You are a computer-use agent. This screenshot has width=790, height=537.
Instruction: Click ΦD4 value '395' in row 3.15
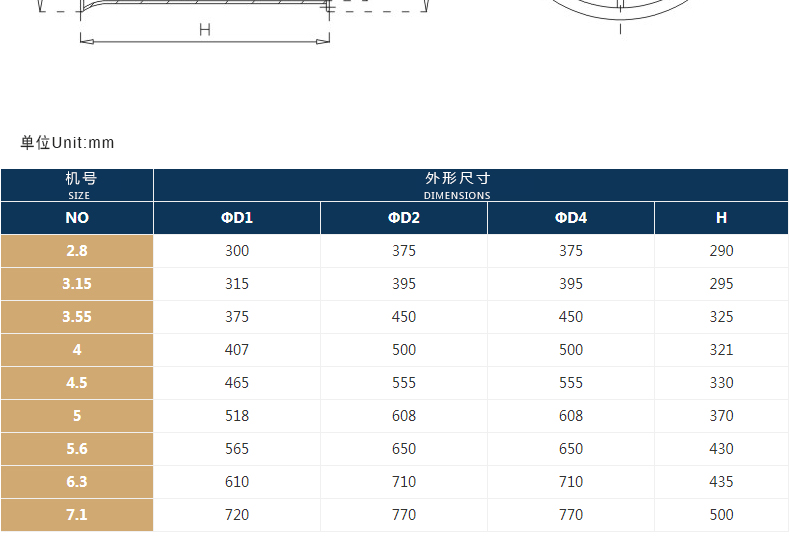[x=571, y=284]
